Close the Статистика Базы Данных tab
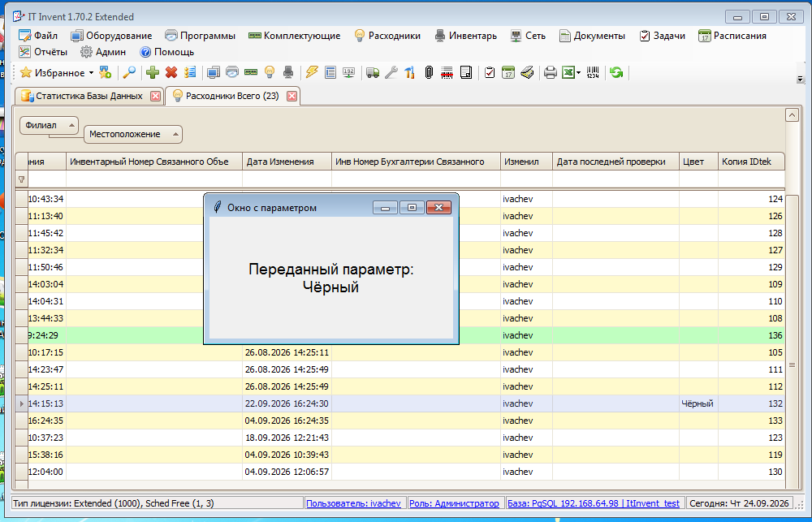Image resolution: width=812 pixels, height=522 pixels. [x=155, y=96]
